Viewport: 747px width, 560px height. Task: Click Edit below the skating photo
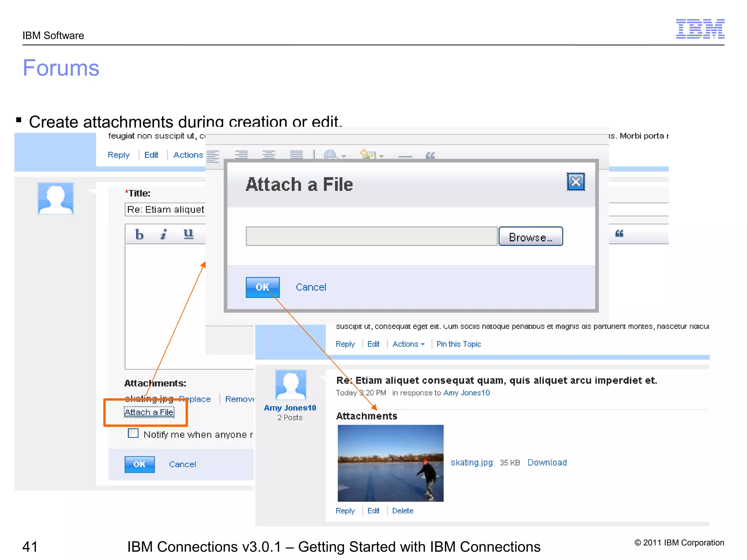pos(373,511)
